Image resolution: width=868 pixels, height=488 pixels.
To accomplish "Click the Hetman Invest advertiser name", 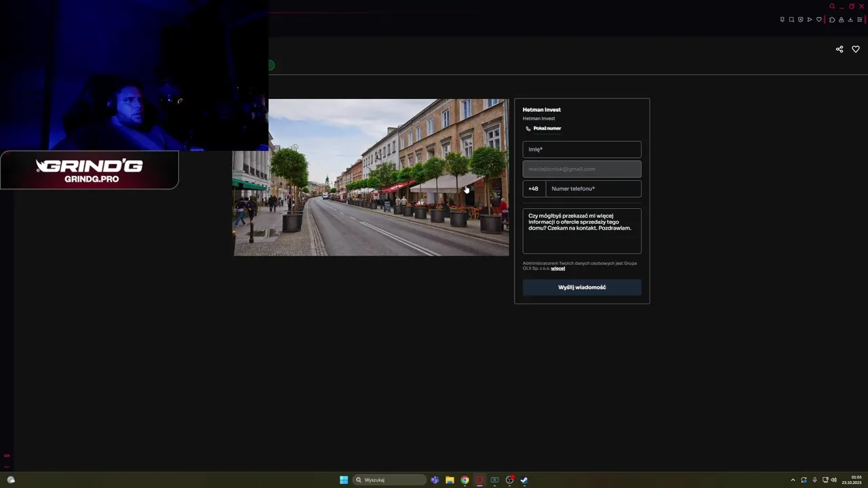I will [x=542, y=110].
